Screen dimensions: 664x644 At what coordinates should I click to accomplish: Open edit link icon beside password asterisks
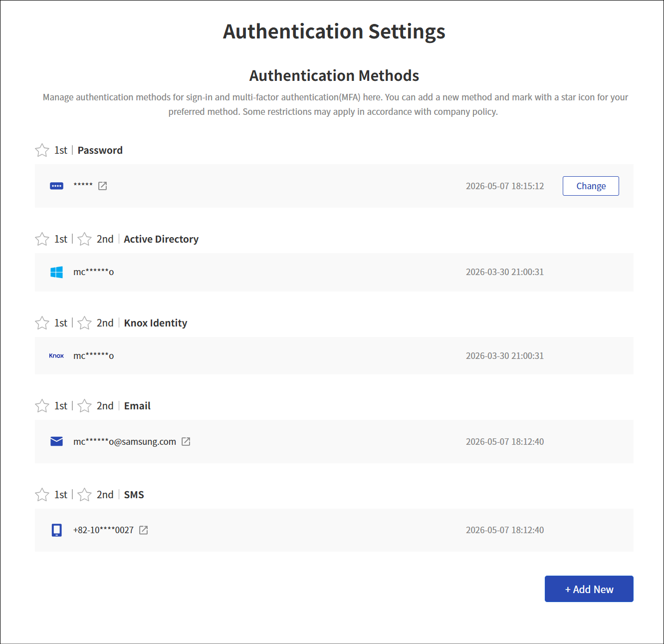[102, 186]
